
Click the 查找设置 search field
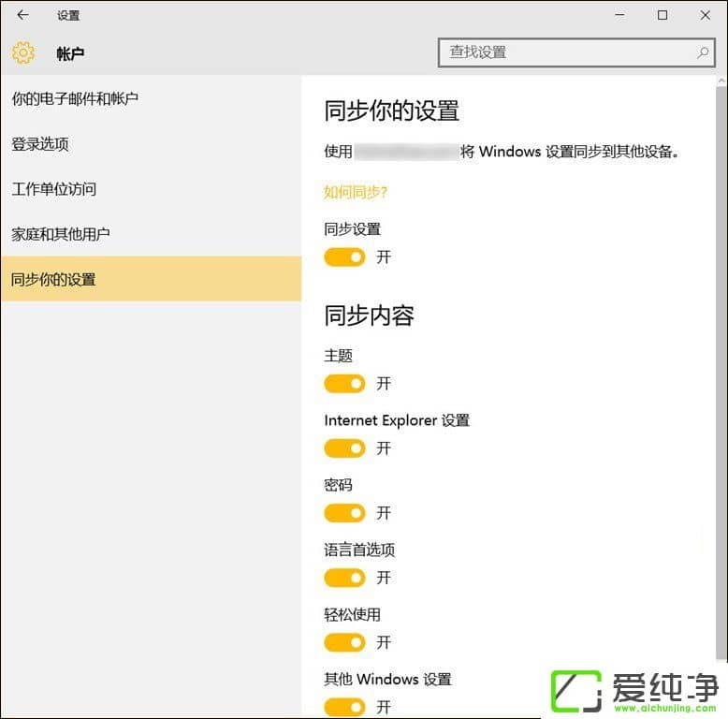coord(566,52)
